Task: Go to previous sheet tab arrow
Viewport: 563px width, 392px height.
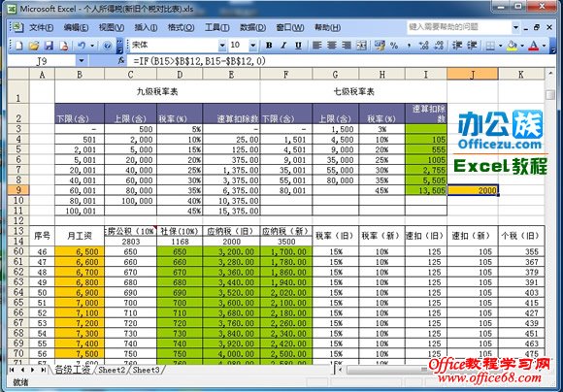Action: (22, 370)
